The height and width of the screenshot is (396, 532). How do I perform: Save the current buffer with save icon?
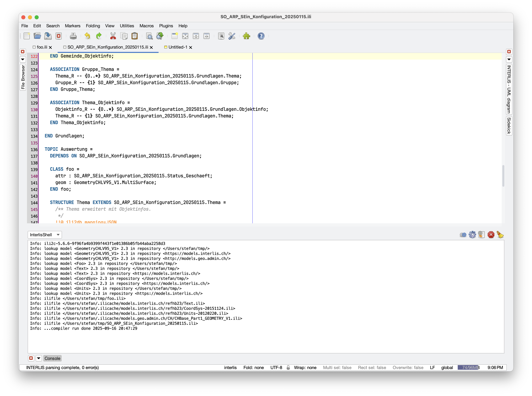coord(48,36)
